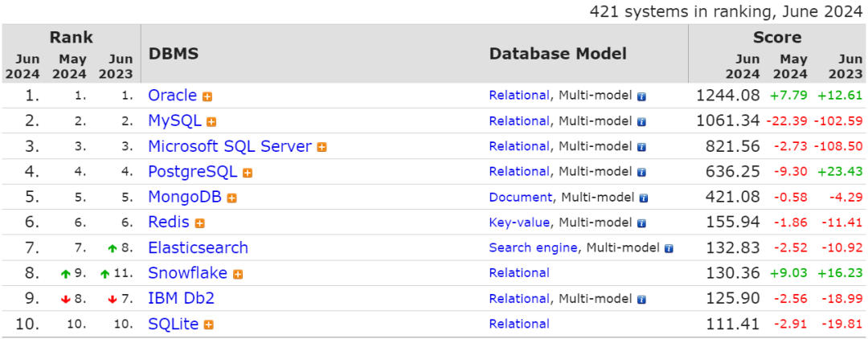Click the Key-value model link for Redis
The height and width of the screenshot is (339, 868).
[x=519, y=223]
